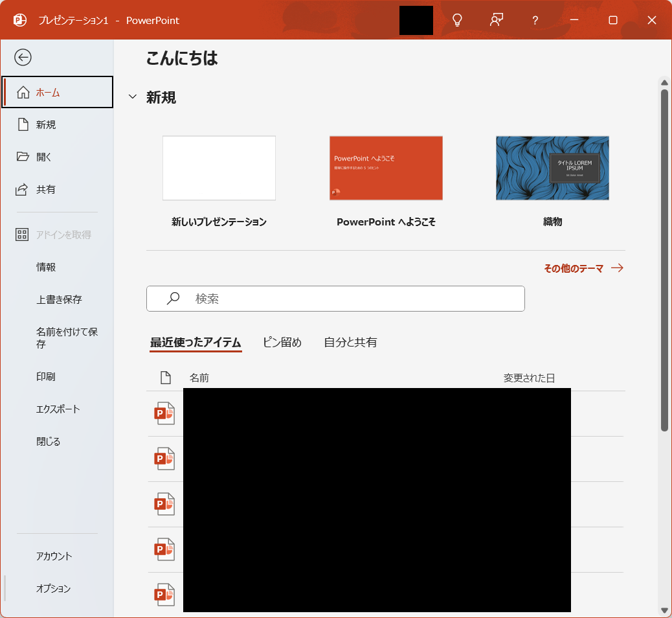Click the third PowerPoint file icon in the list
The height and width of the screenshot is (618, 672).
tap(164, 504)
